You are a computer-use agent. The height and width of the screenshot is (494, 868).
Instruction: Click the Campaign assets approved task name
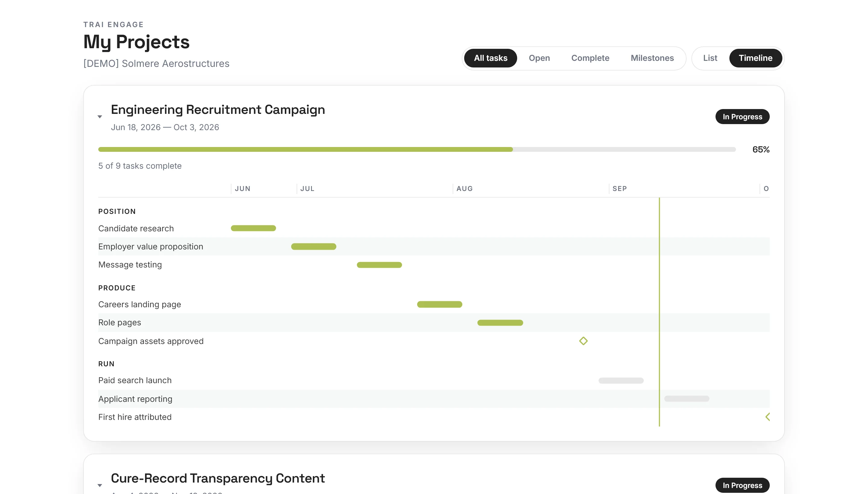coord(151,341)
